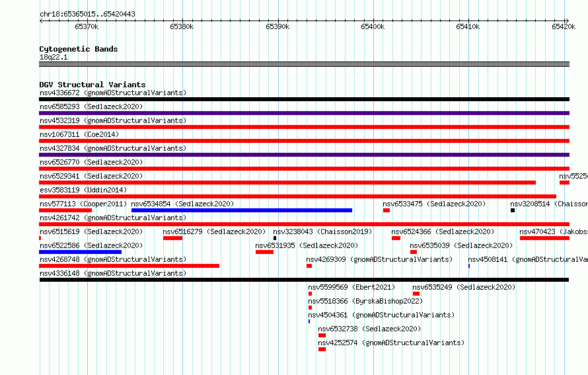Click the nsv4327834 variant label

click(x=113, y=148)
